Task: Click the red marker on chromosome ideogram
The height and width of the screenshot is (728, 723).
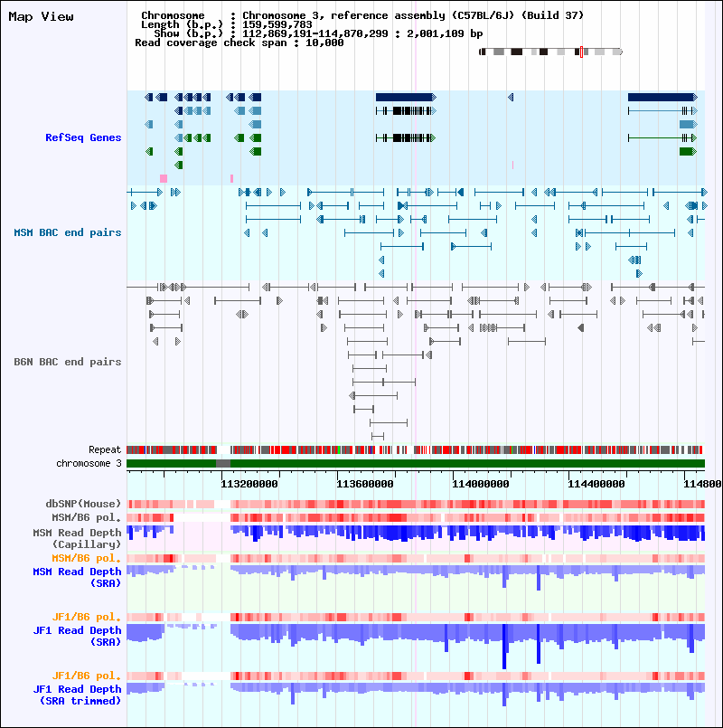Action: click(x=581, y=52)
